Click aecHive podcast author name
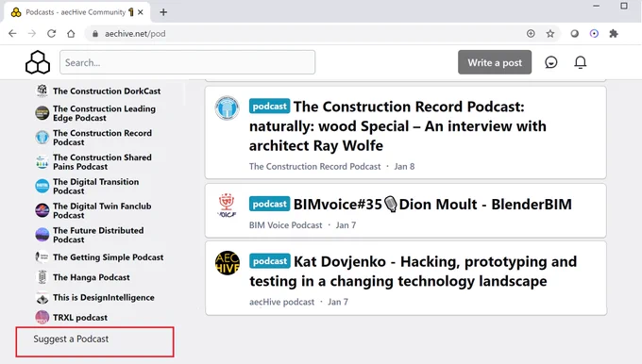Screen dimensions: 642x364 coord(281,302)
